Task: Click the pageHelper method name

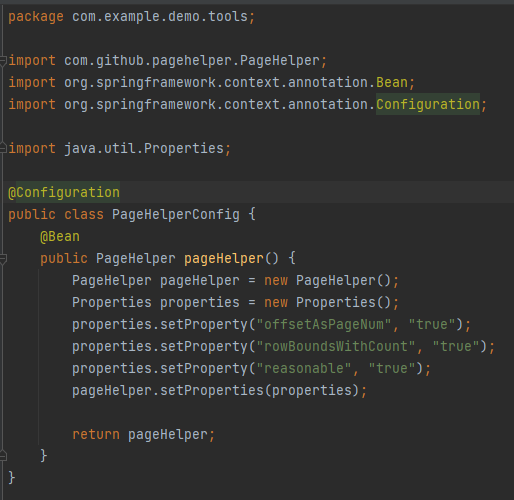Action: (224, 258)
